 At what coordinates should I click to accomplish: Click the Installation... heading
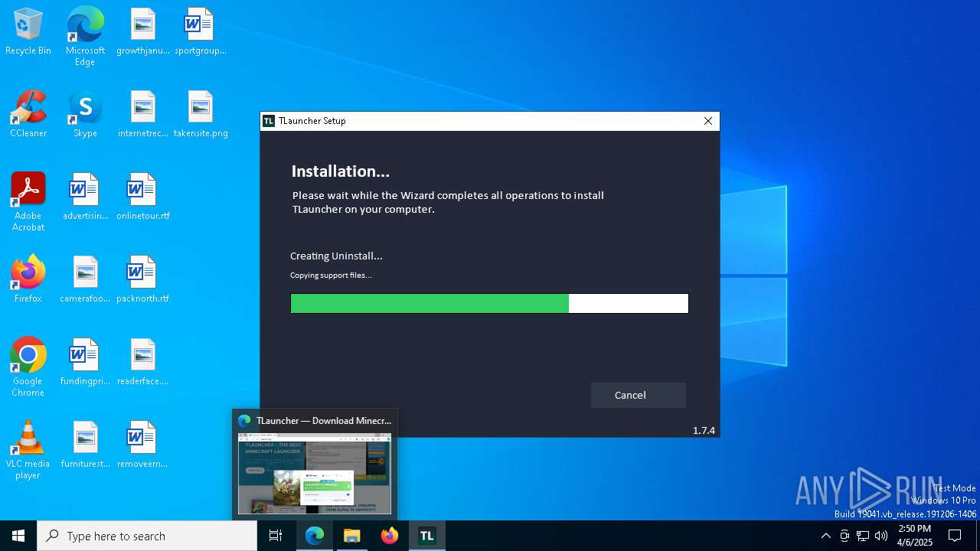[x=340, y=171]
